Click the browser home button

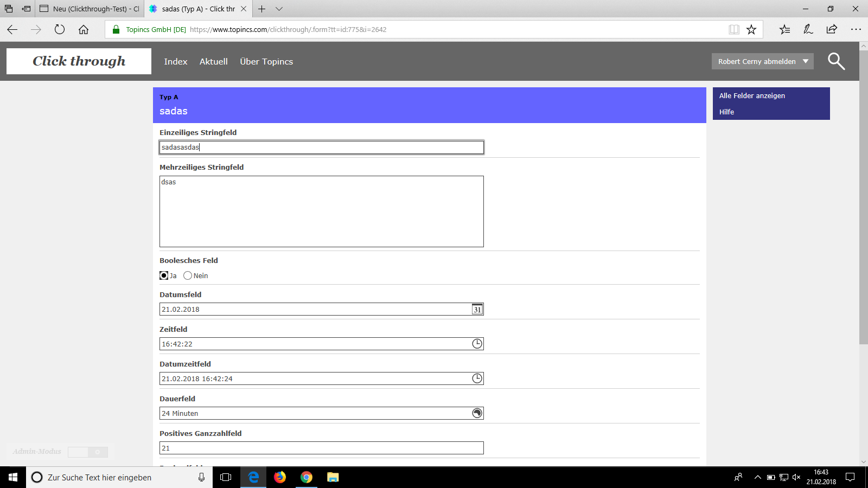click(x=84, y=30)
